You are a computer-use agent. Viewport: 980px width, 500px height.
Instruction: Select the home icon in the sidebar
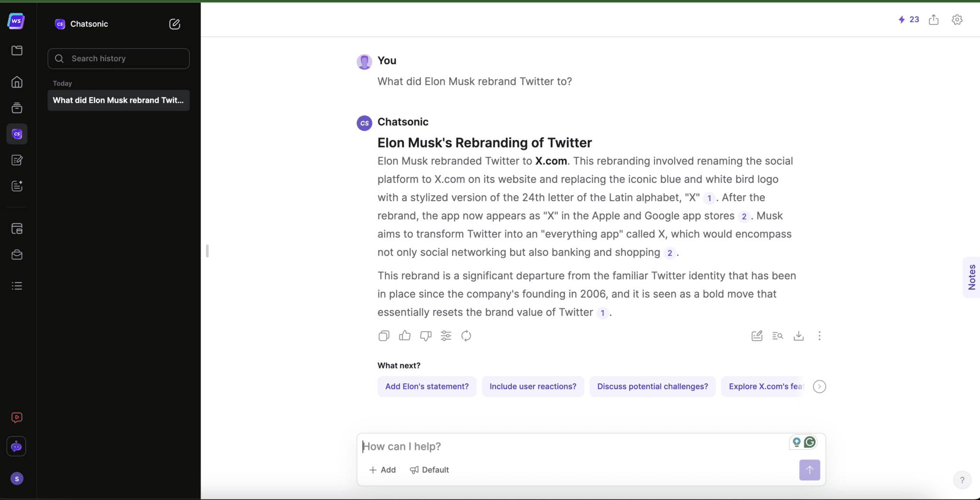[x=17, y=82]
